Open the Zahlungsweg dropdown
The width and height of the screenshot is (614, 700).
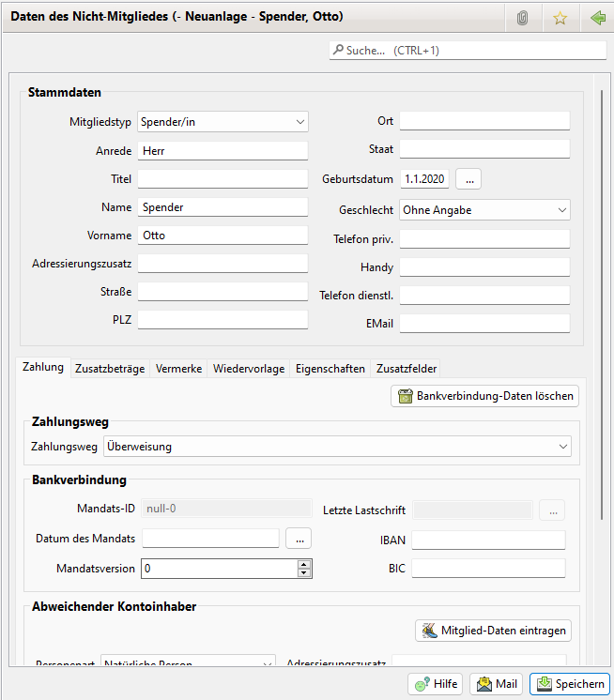[337, 447]
